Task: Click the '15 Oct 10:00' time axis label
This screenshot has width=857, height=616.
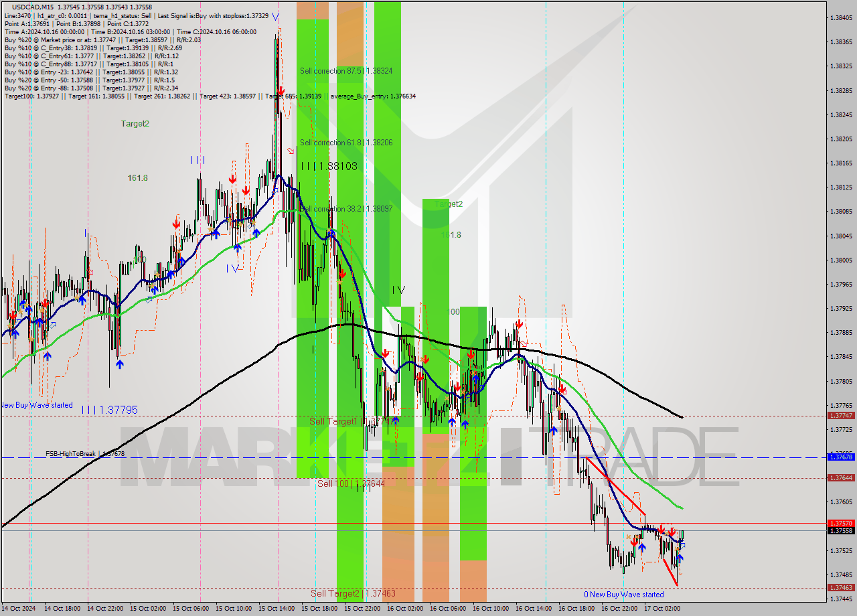Action: [x=235, y=609]
